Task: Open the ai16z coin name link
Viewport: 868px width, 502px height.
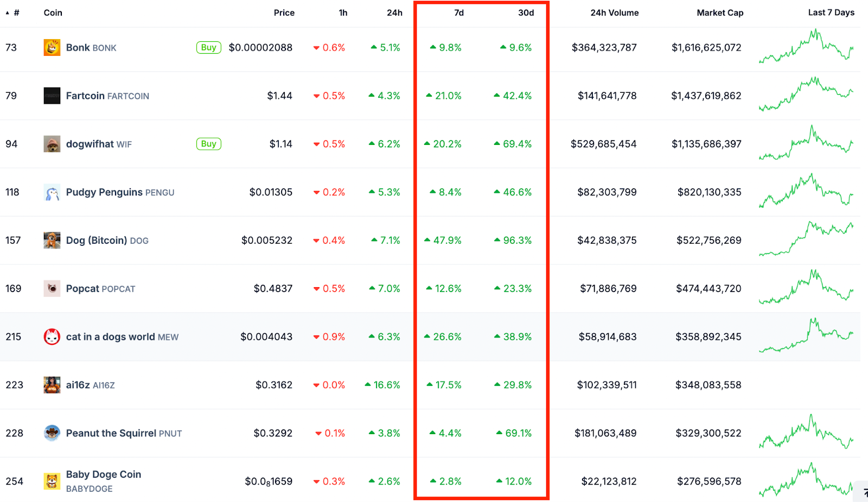Action: point(78,385)
